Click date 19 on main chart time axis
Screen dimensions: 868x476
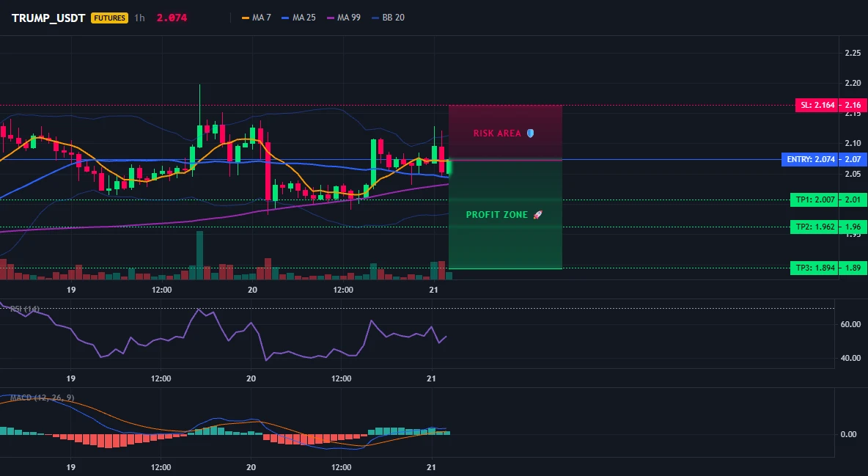tap(71, 290)
